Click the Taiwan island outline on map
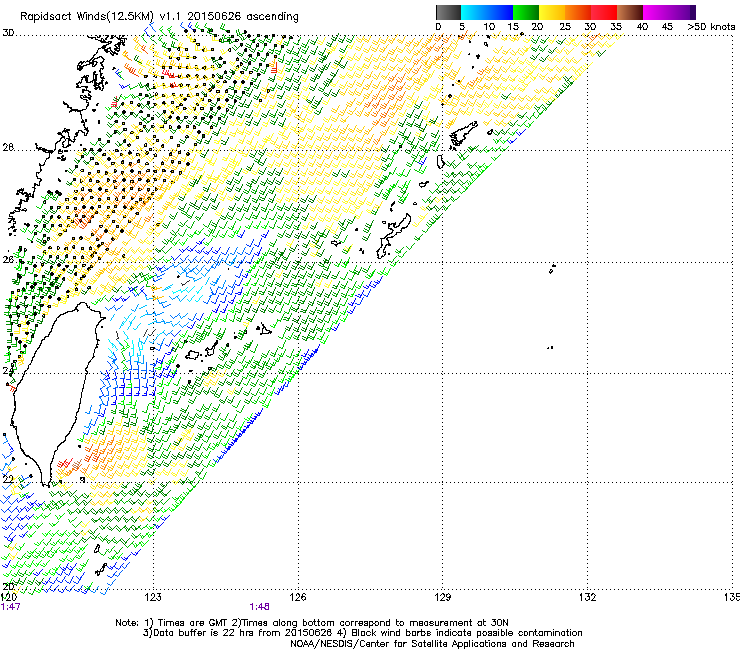 [56, 394]
